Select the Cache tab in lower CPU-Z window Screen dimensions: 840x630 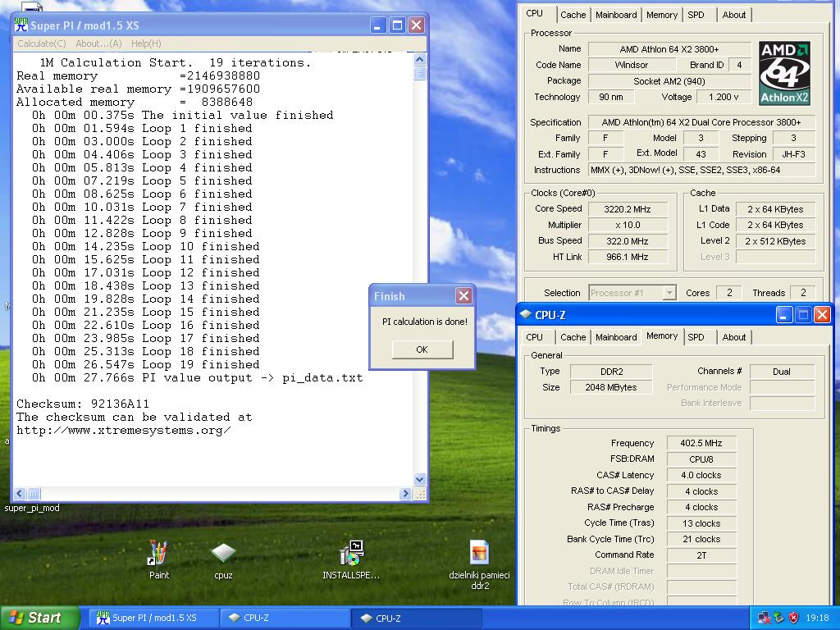click(x=573, y=337)
